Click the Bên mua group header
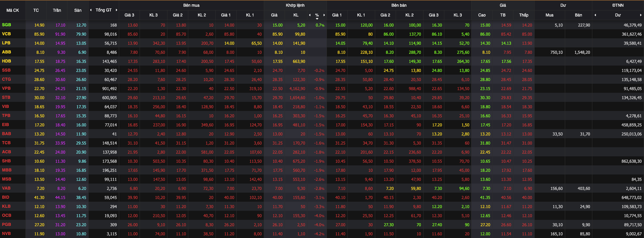 click(191, 5)
